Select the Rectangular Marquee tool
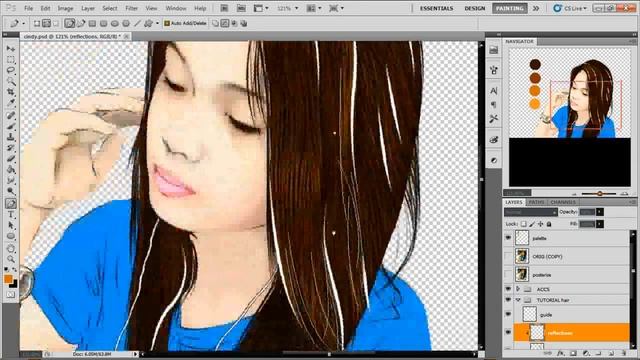 coord(11,60)
